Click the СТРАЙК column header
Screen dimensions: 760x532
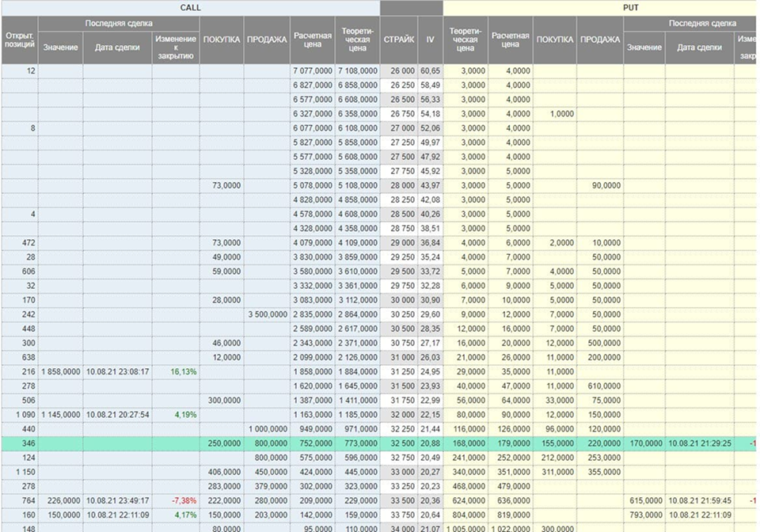[x=398, y=40]
